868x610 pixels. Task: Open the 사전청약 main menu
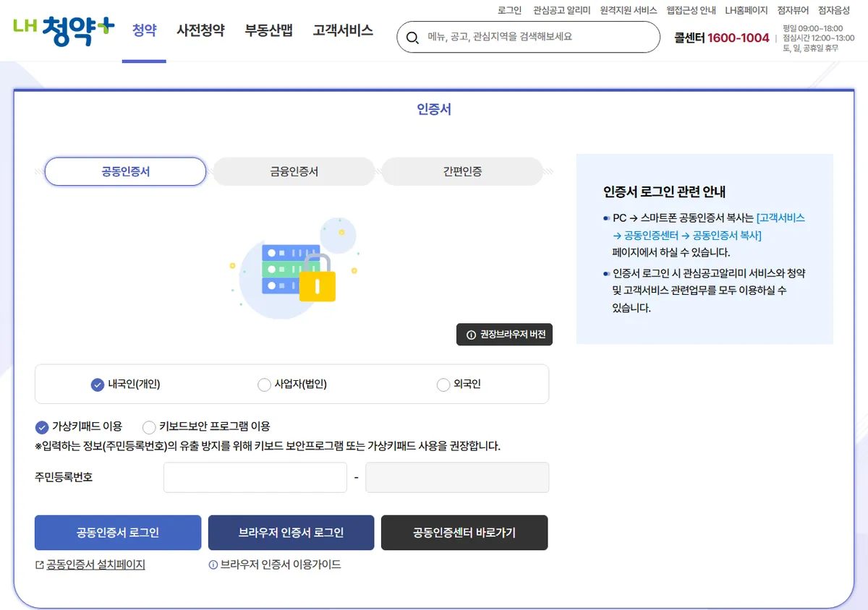(x=200, y=30)
